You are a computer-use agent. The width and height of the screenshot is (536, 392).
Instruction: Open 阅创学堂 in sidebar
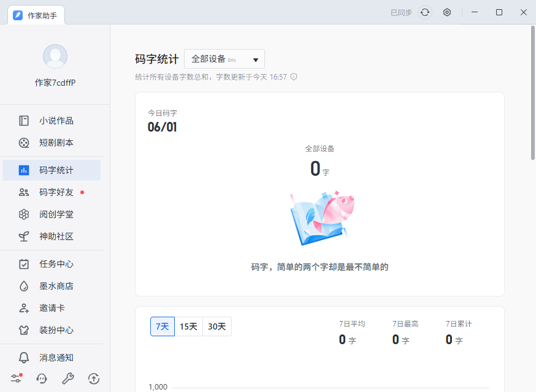pos(52,214)
